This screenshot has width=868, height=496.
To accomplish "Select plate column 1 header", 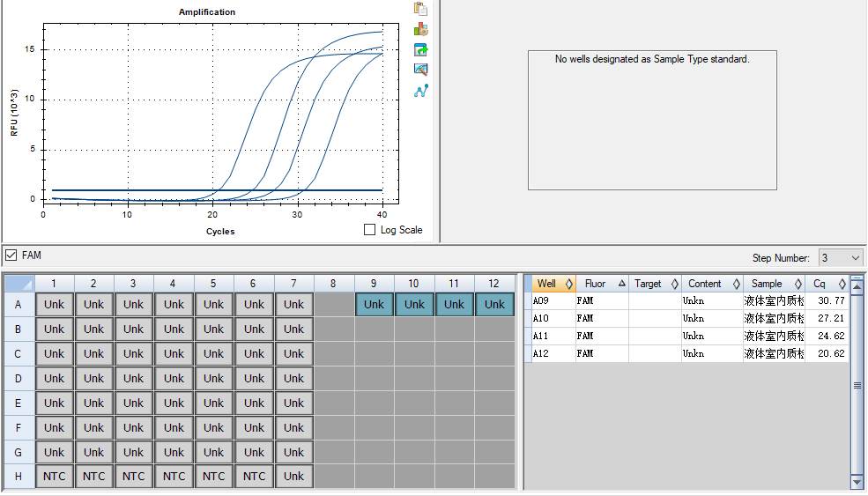I will coord(54,284).
